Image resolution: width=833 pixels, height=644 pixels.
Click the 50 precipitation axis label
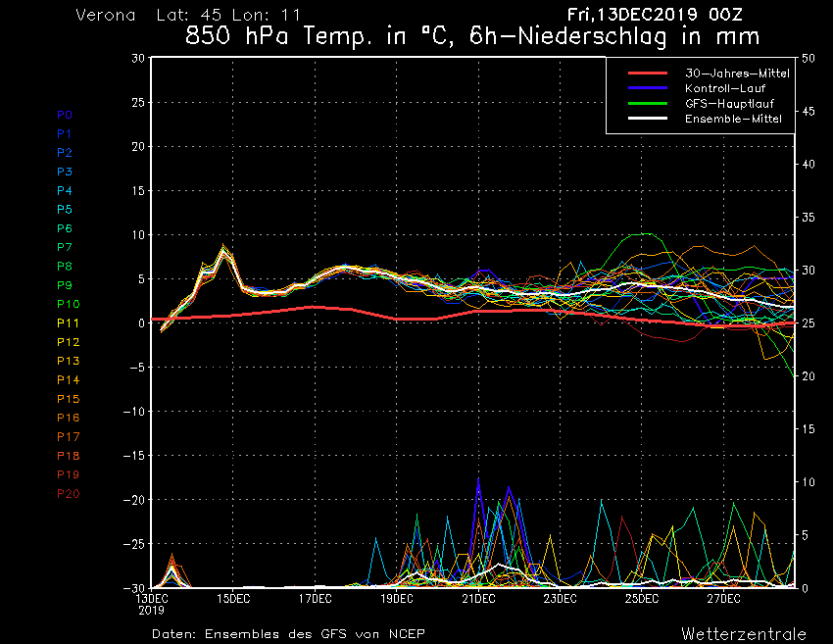808,59
